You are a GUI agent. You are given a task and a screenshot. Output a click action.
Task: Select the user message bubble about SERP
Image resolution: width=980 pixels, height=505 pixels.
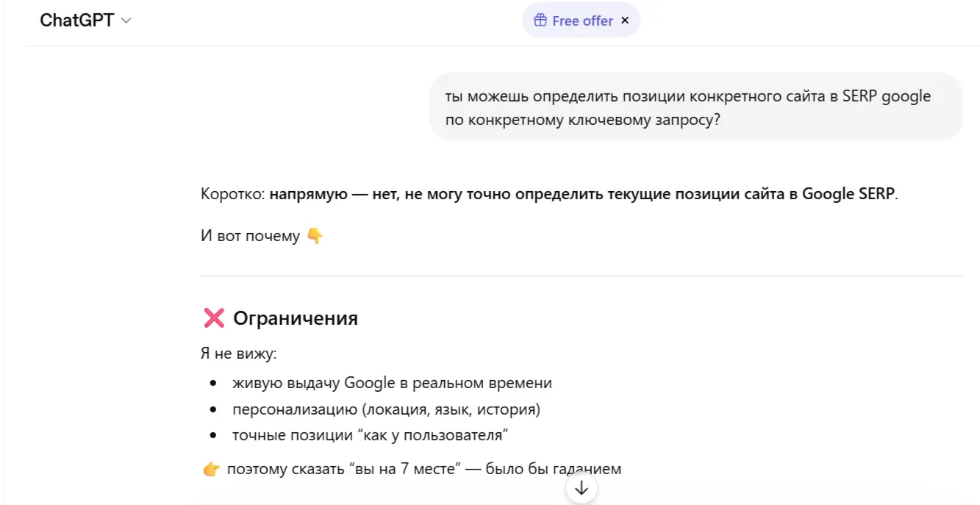pyautogui.click(x=695, y=107)
